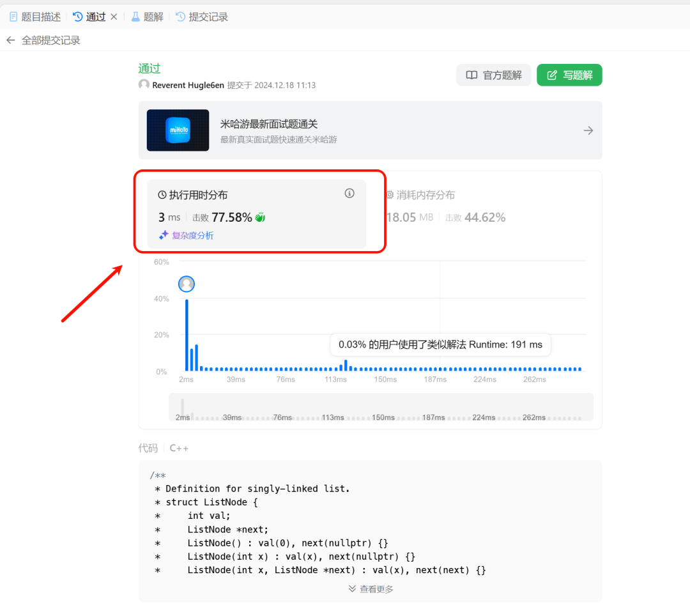Click the chart bar near 113ms peak
The height and width of the screenshot is (616, 690).
pos(346,366)
